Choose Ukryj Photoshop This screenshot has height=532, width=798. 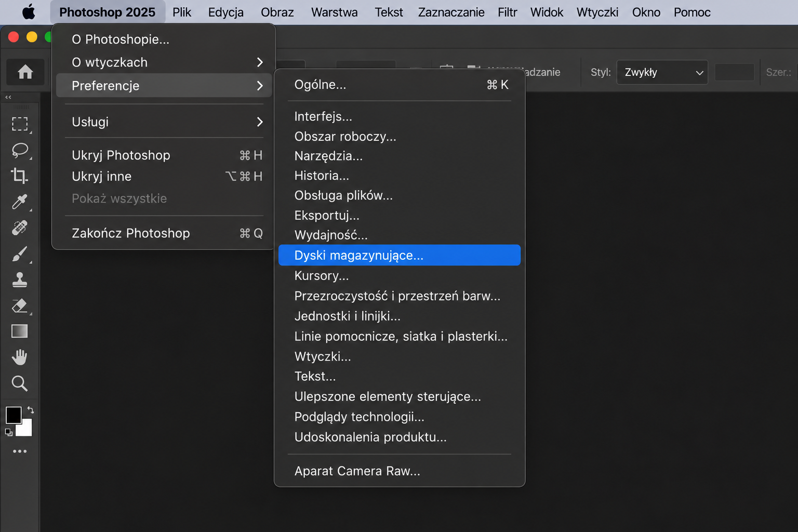[164, 155]
